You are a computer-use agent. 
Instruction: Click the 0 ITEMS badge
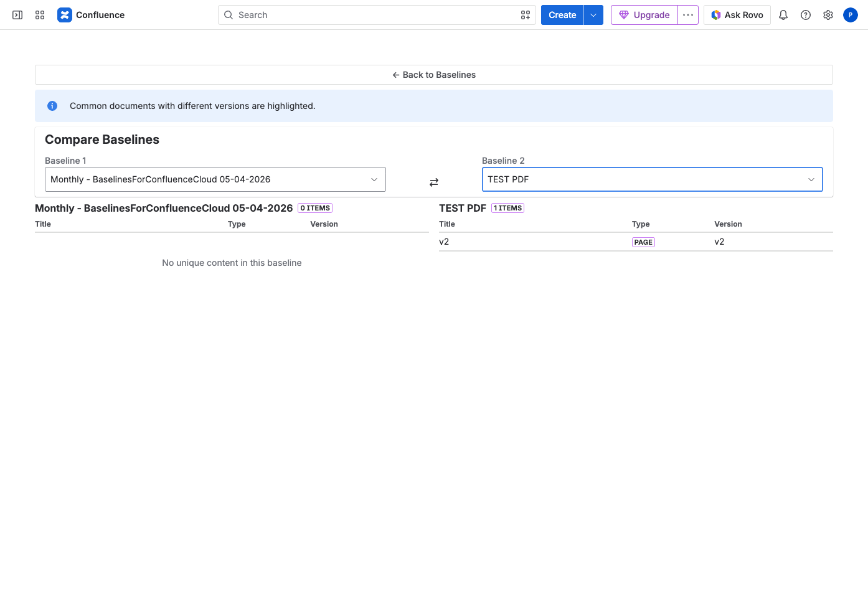[315, 208]
